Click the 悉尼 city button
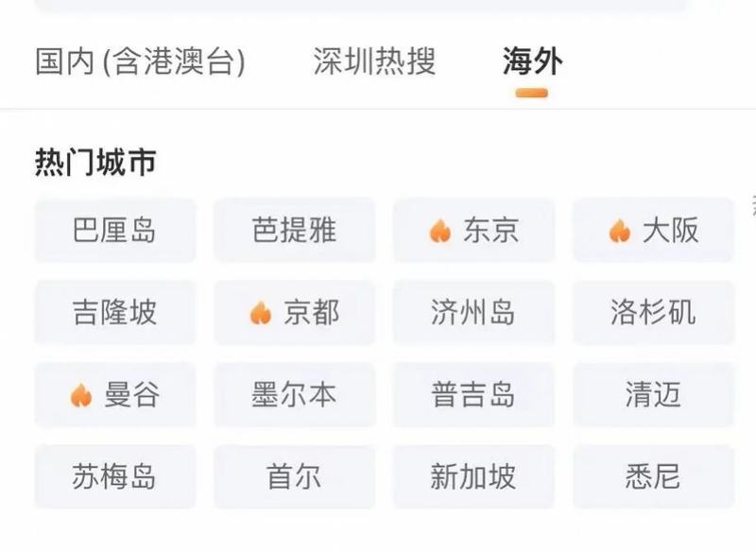Viewport: 756px width, 551px height. pyautogui.click(x=653, y=476)
